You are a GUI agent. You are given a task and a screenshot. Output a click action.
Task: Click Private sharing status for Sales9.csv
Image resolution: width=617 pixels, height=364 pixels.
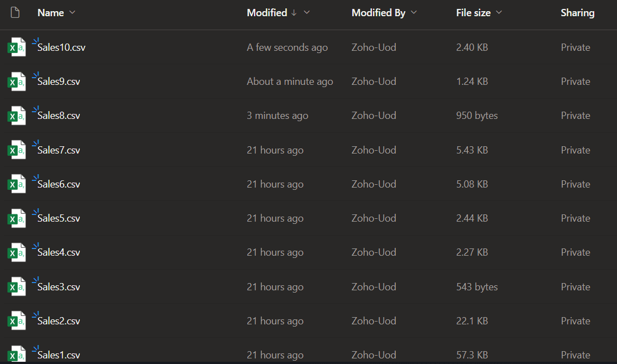point(575,82)
